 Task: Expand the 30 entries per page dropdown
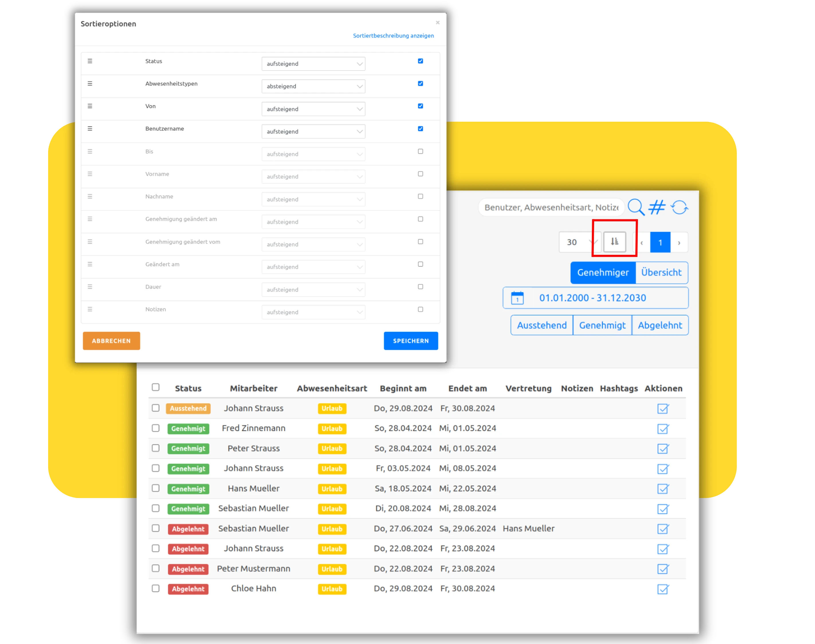pos(580,242)
